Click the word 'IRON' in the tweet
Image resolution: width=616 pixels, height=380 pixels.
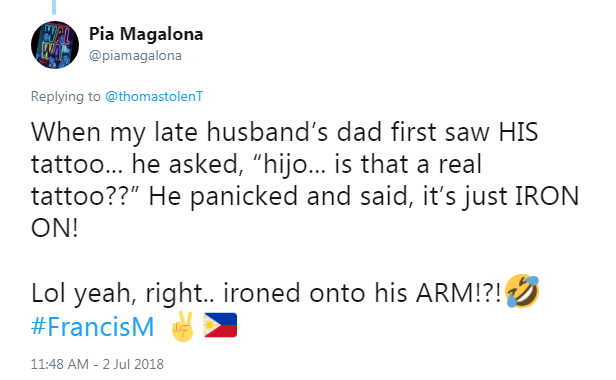[547, 196]
